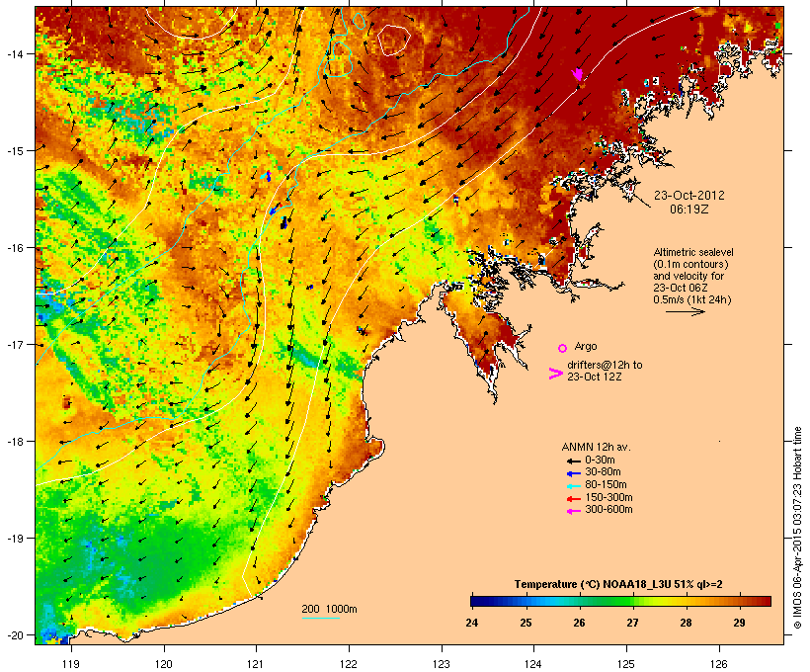Click the latitude axis label '-20'
This screenshot has height=672, width=810.
pos(15,634)
